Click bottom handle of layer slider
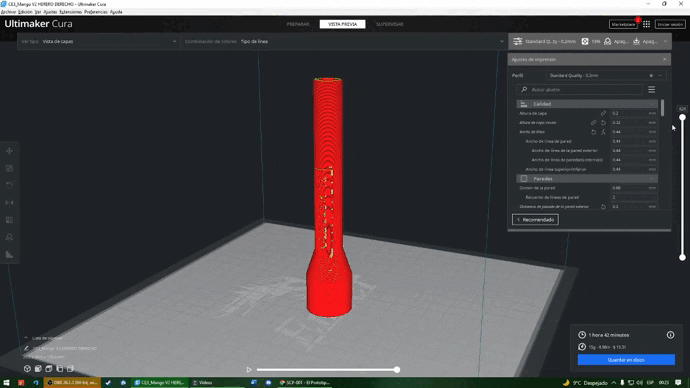The width and height of the screenshot is (690, 388). point(682,257)
